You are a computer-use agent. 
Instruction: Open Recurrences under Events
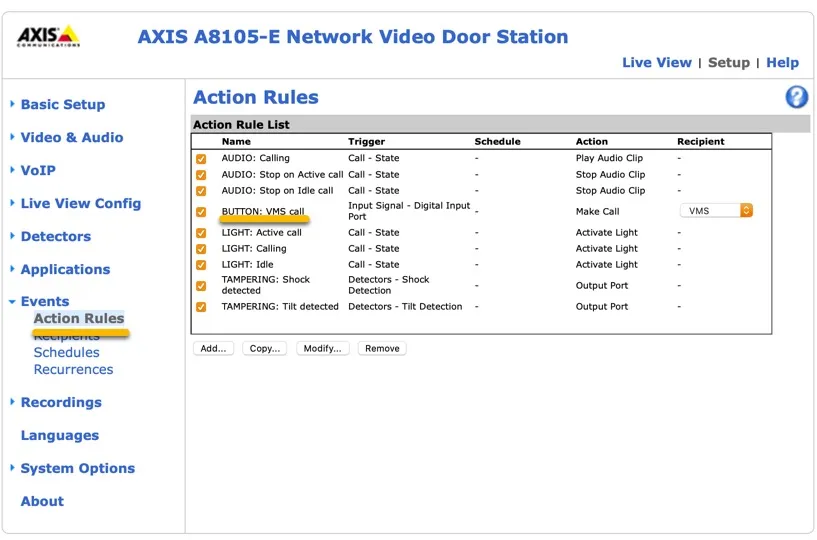pyautogui.click(x=73, y=370)
